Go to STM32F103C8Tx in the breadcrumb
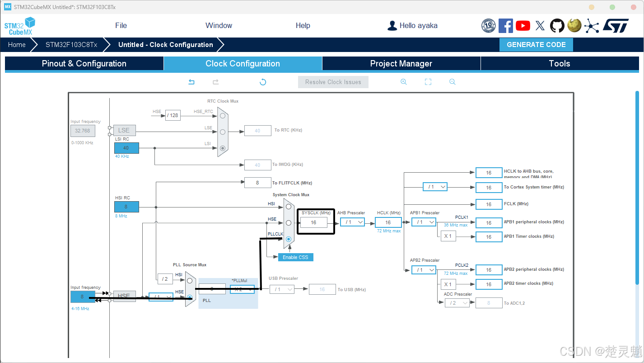Viewport: 644px width, 363px height. click(x=71, y=45)
